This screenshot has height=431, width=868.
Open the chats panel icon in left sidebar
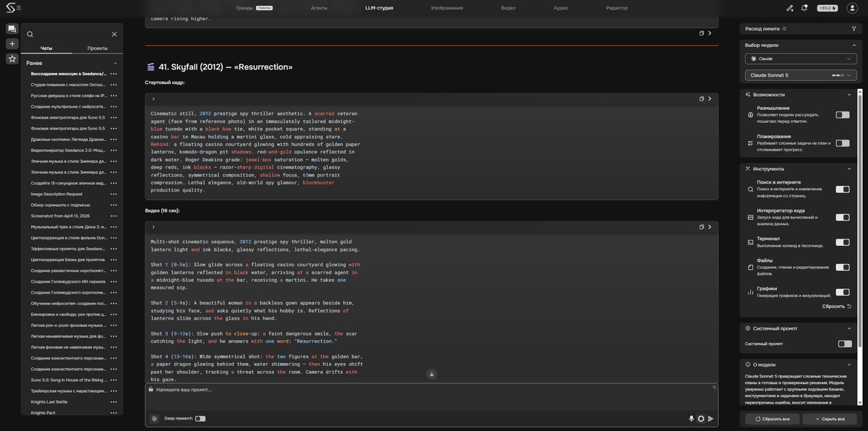12,29
